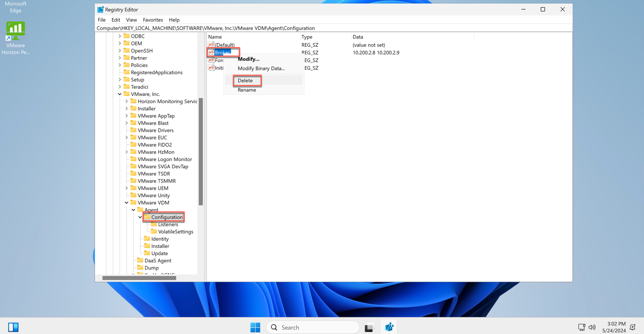The height and width of the screenshot is (334, 644).
Task: Open the View menu
Action: click(x=131, y=20)
